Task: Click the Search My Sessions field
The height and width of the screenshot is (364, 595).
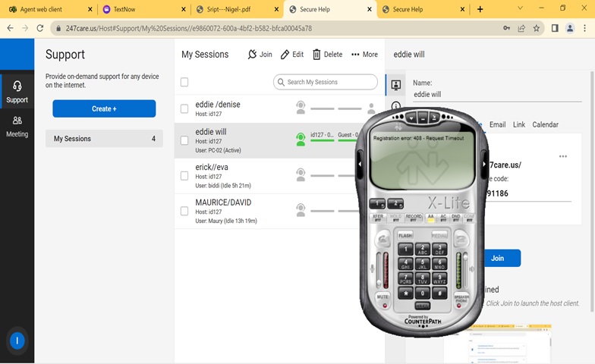Action: pyautogui.click(x=325, y=82)
